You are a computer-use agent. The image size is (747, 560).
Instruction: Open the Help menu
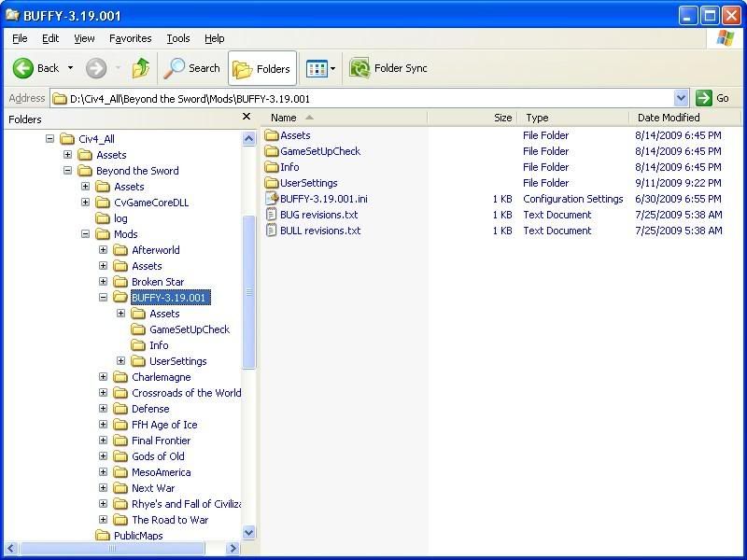click(x=215, y=38)
